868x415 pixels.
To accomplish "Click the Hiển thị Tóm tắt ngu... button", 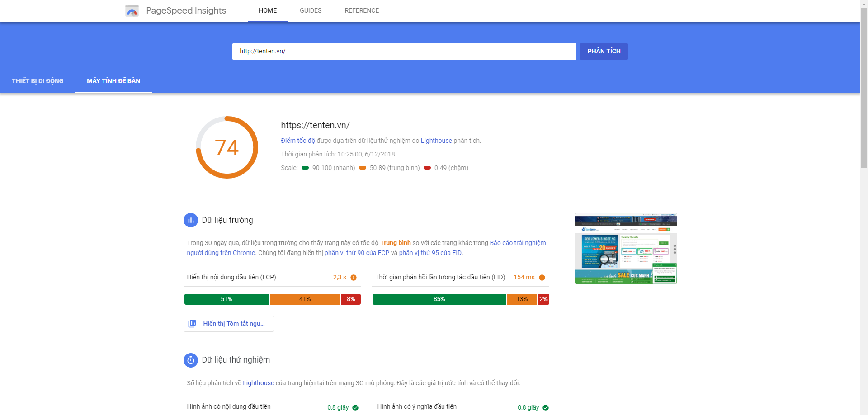I will point(229,324).
